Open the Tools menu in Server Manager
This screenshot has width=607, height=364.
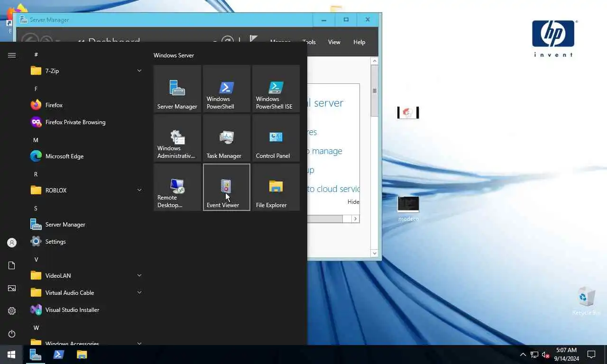[309, 42]
